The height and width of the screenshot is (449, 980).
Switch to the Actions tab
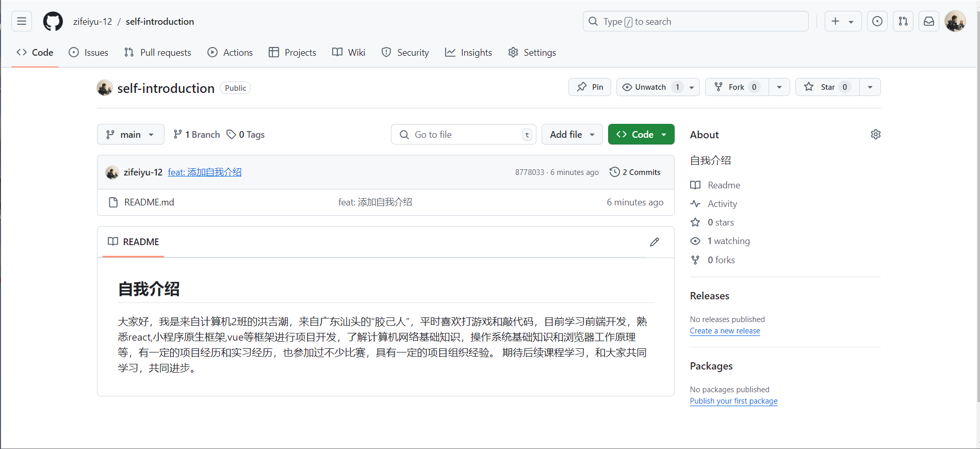230,52
